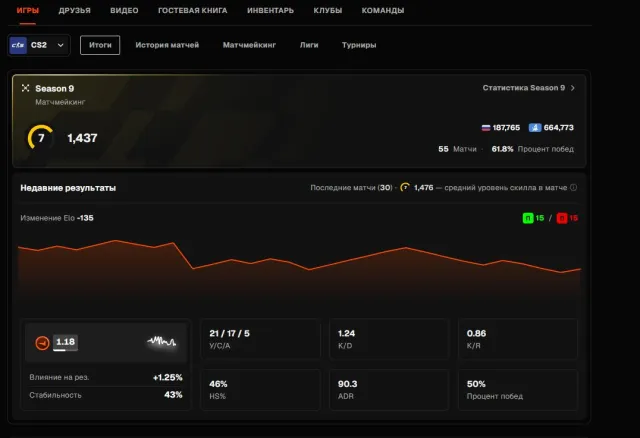Click chevron next to Статистика Season 9

tap(573, 88)
